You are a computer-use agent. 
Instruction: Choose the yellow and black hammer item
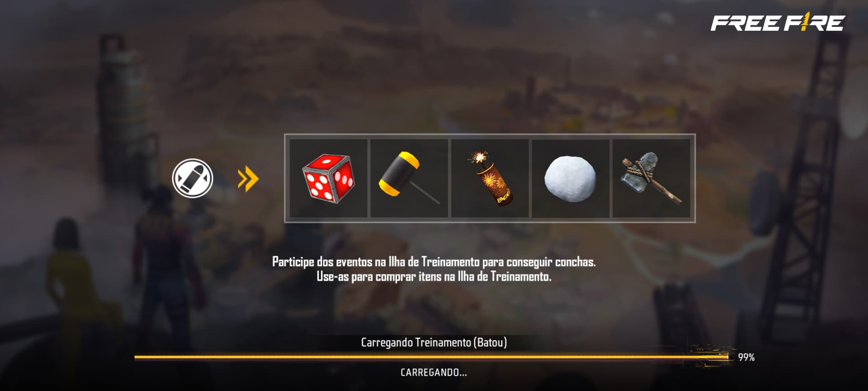click(409, 178)
